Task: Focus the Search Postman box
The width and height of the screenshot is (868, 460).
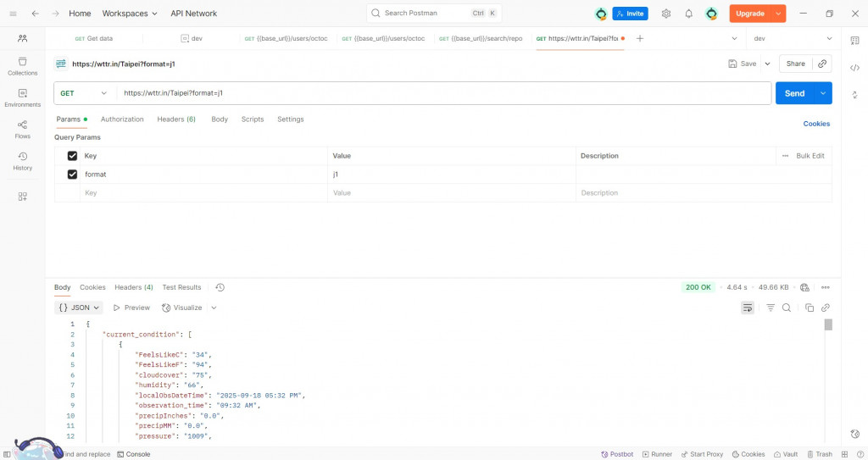Action: (434, 14)
